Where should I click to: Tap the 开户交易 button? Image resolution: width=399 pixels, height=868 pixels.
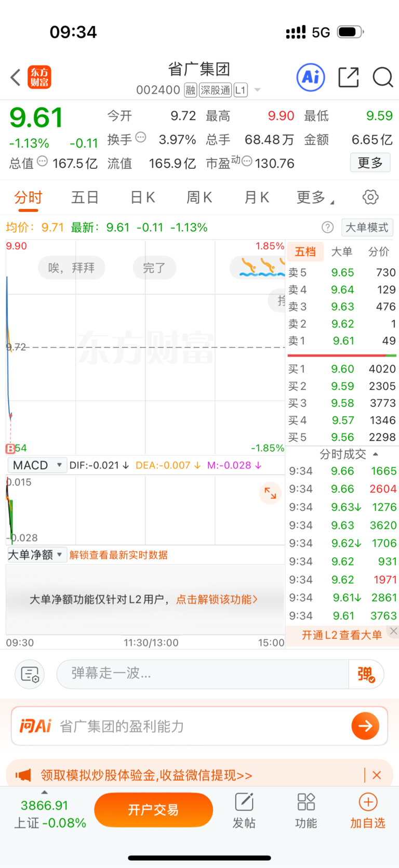click(153, 810)
